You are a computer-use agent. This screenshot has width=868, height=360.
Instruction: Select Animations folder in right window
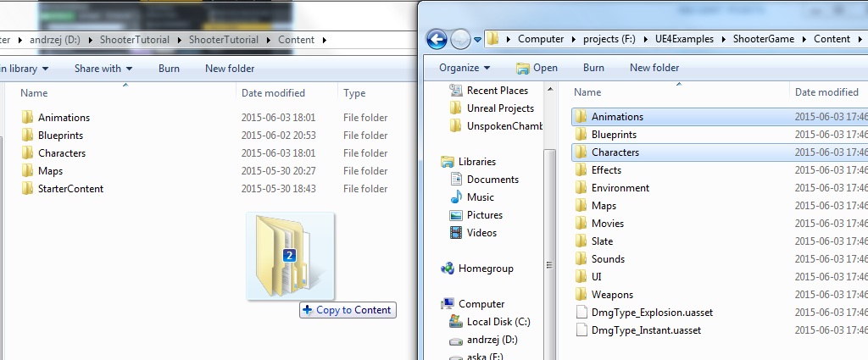point(719,117)
